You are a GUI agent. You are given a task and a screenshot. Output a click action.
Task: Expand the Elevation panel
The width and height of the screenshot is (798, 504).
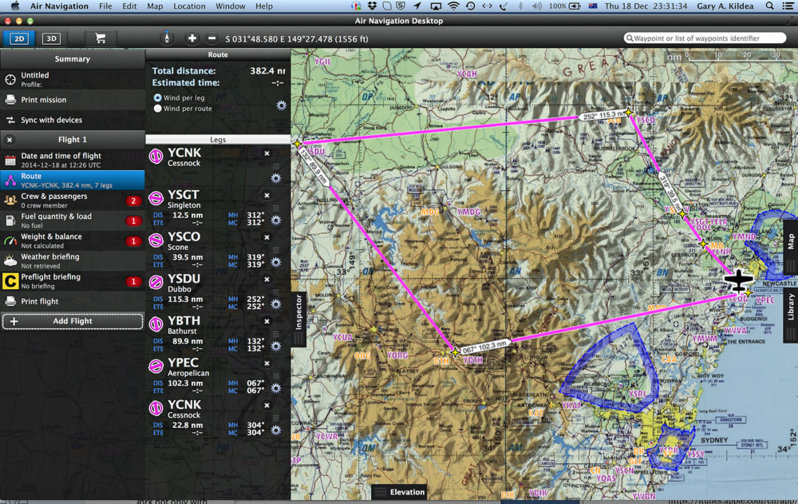(x=400, y=492)
